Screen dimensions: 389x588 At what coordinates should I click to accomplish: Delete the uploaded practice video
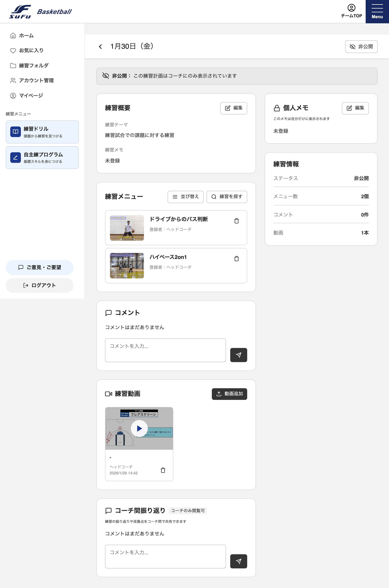coord(163,470)
